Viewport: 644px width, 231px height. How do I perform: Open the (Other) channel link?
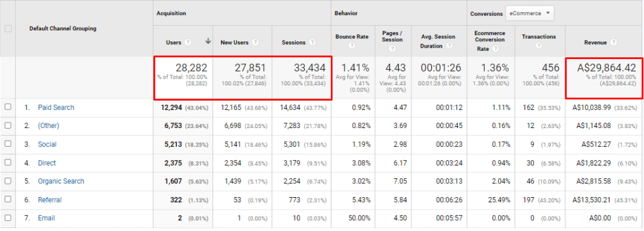point(48,126)
